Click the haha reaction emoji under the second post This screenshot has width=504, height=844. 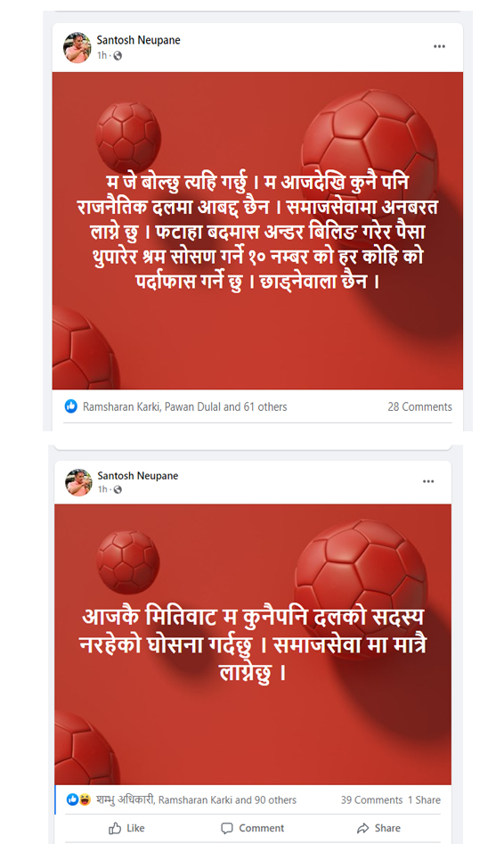pyautogui.click(x=85, y=799)
